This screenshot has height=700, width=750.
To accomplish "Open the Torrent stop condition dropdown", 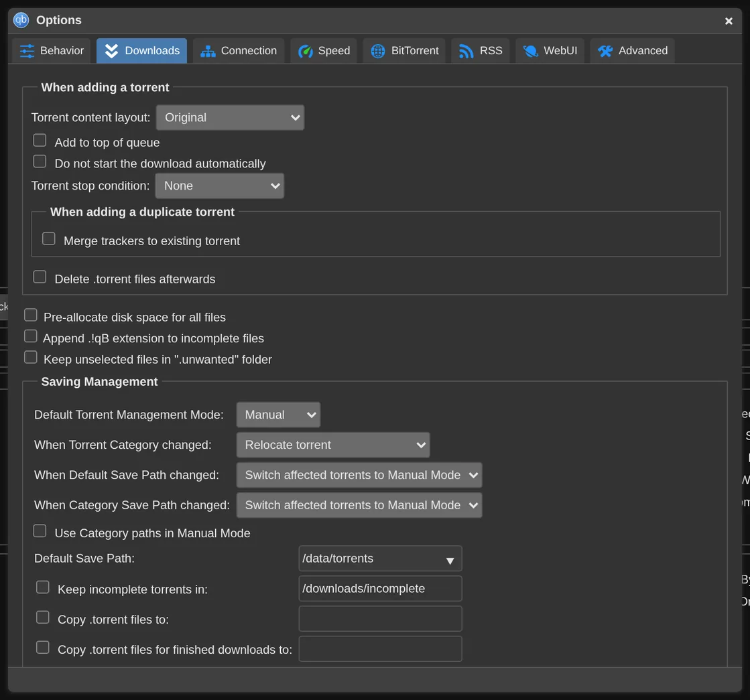I will [x=220, y=186].
